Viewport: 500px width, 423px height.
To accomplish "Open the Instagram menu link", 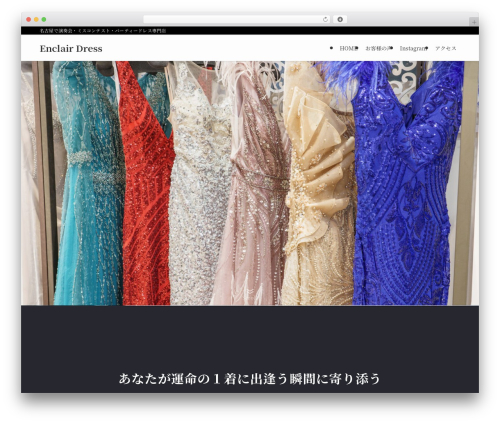I will coord(413,48).
